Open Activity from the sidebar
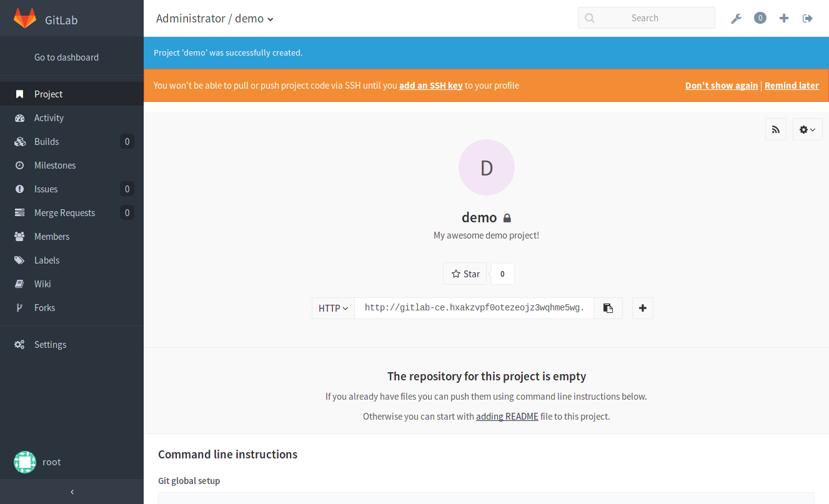829x504 pixels. tap(49, 117)
